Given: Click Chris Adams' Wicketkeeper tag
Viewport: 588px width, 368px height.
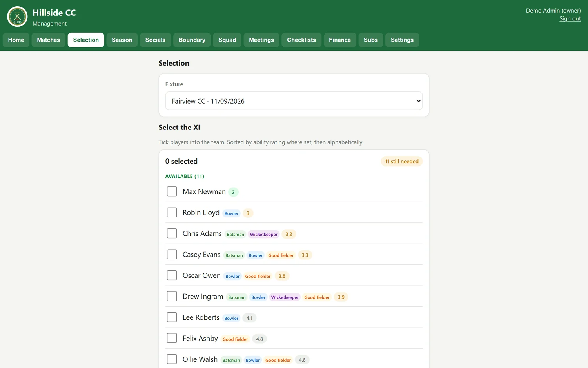Looking at the screenshot, I should pyautogui.click(x=264, y=234).
